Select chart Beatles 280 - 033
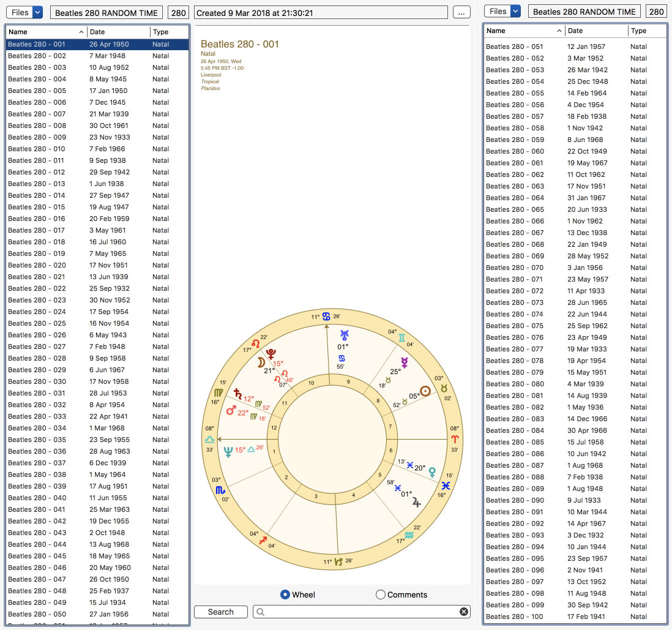 pyautogui.click(x=97, y=416)
